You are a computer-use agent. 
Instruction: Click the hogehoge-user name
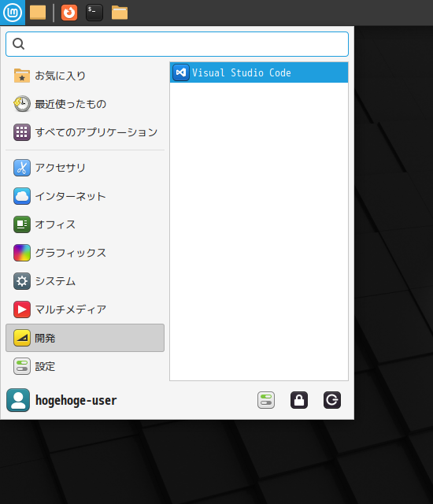point(76,401)
